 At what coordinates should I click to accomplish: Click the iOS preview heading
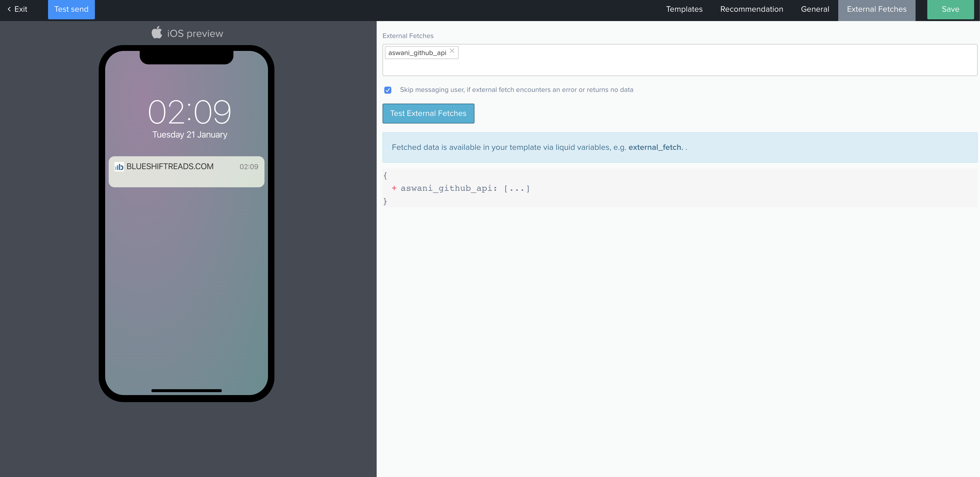click(x=195, y=33)
